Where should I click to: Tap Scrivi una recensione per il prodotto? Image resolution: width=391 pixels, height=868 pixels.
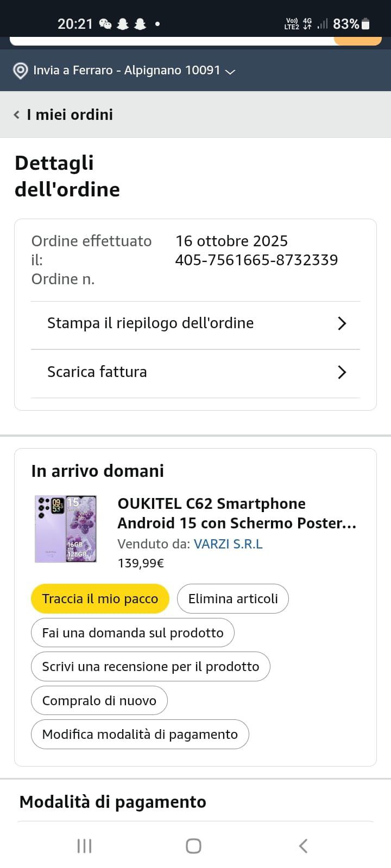(x=150, y=667)
